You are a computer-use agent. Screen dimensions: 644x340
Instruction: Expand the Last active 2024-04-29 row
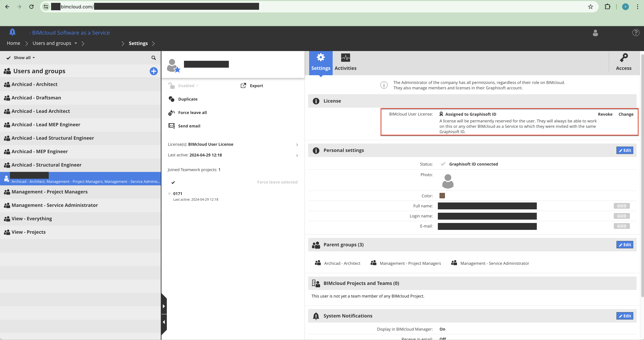tap(233, 155)
